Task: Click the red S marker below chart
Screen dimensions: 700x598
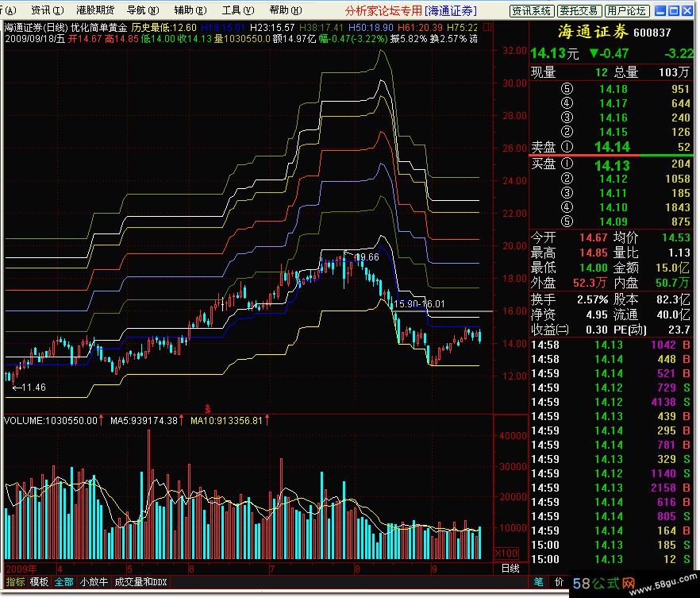Action: coord(208,409)
